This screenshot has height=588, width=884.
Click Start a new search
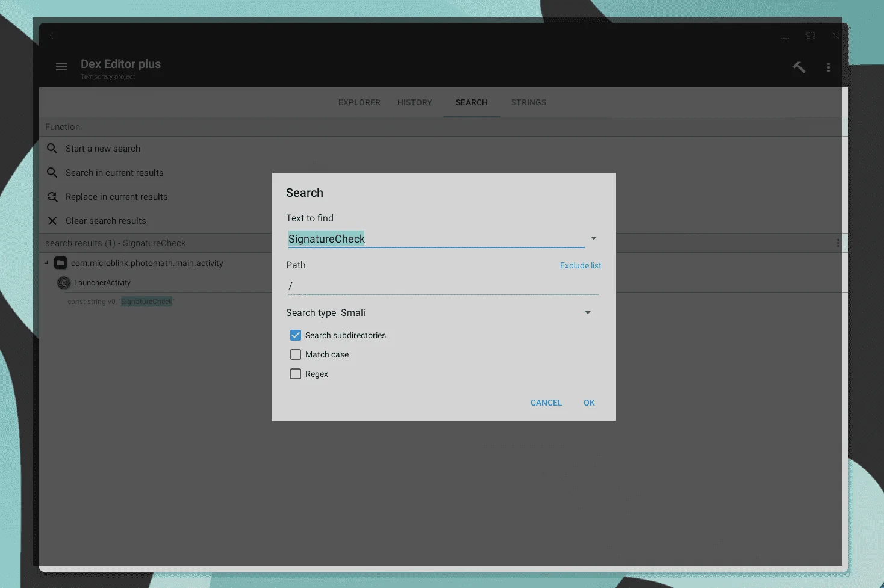pos(103,149)
